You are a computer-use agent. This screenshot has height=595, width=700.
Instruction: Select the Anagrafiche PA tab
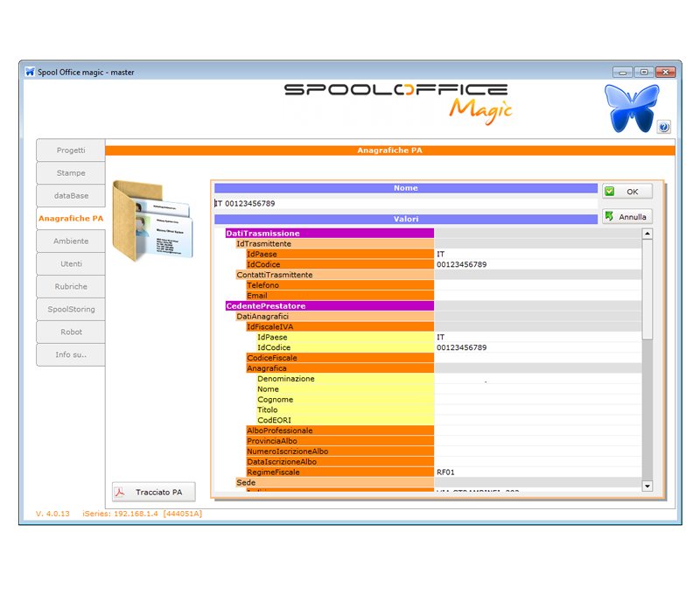pyautogui.click(x=71, y=219)
